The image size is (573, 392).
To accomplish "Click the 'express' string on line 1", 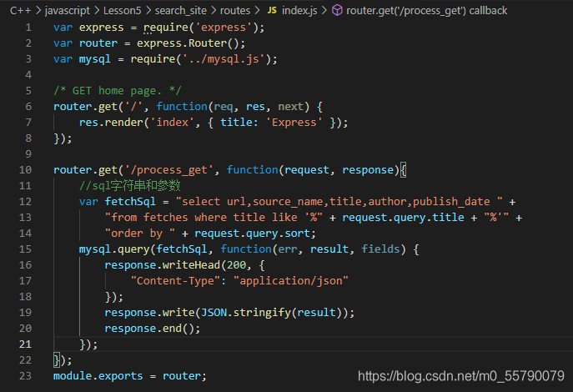I will point(224,28).
